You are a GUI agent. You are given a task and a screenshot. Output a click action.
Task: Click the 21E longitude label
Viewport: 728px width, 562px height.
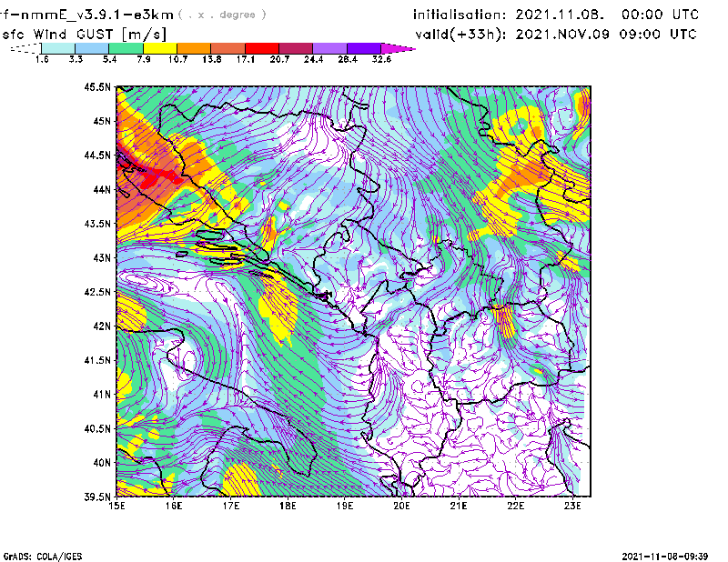(459, 506)
